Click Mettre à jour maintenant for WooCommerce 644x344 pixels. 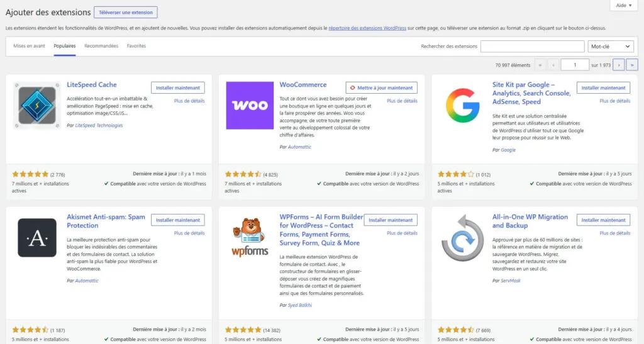click(382, 88)
